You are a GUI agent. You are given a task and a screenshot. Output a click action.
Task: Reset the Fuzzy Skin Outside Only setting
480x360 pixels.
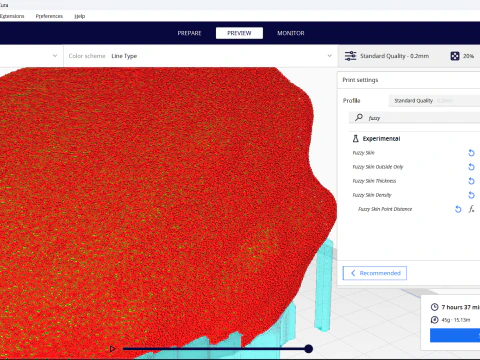coord(471,167)
